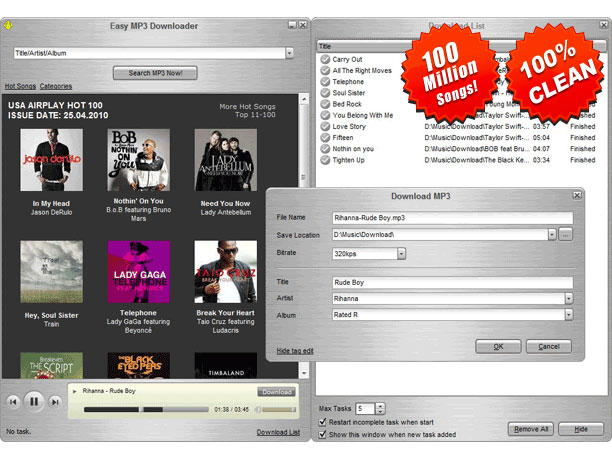Open the Bitrate 320kps dropdown
The width and height of the screenshot is (612, 459).
click(x=402, y=254)
